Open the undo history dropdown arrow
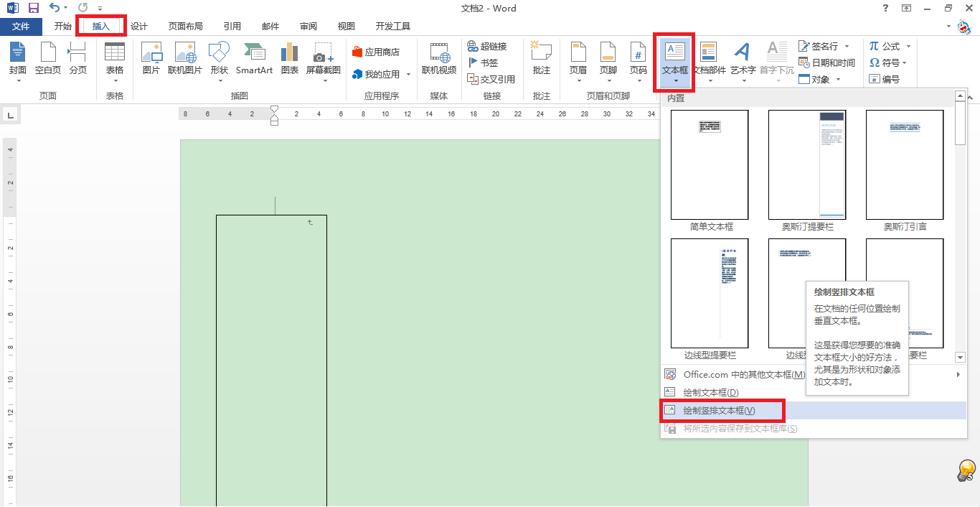Screen dimensions: 980x507 [x=66, y=9]
